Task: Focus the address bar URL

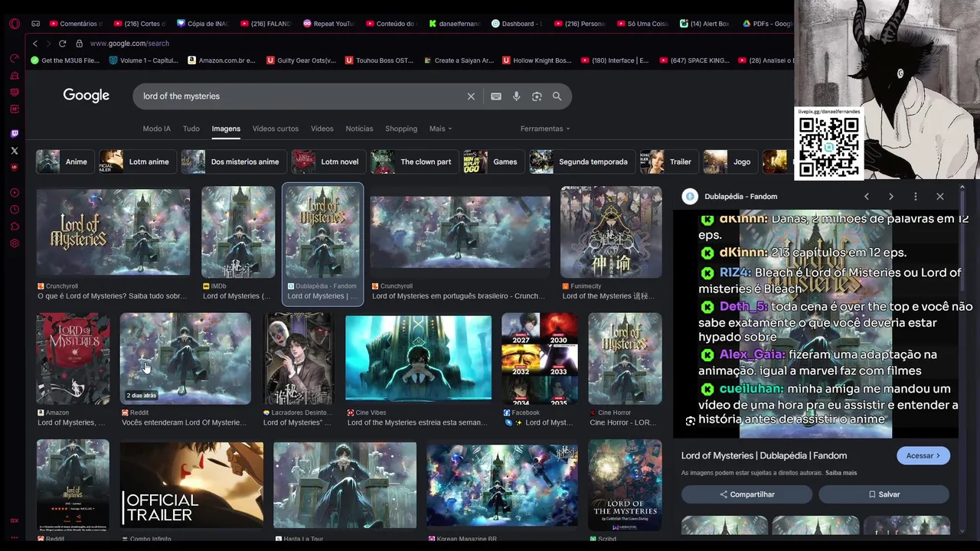Action: (x=129, y=44)
